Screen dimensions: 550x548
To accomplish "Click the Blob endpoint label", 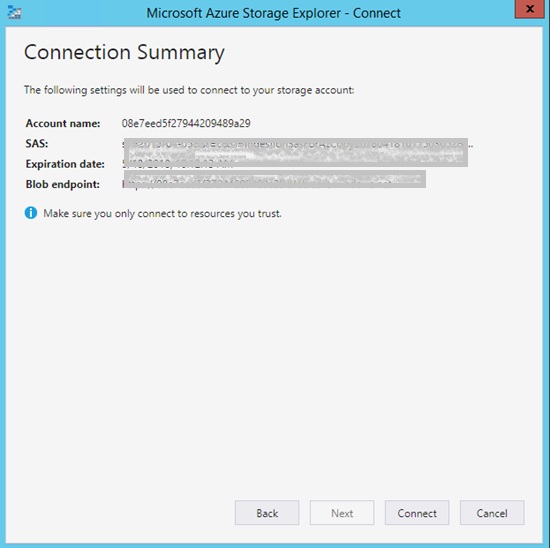I will point(62,184).
